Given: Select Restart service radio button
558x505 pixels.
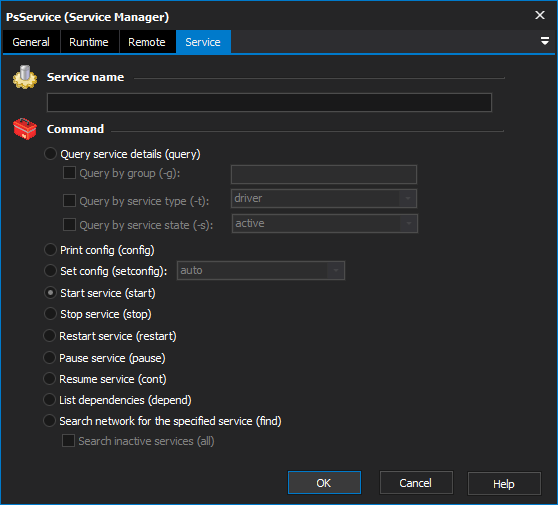Looking at the screenshot, I should (x=49, y=336).
